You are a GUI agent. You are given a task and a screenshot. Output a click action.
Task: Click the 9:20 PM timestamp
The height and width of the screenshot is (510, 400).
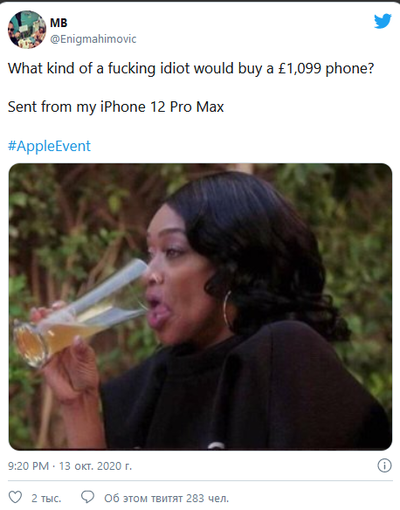[28, 466]
